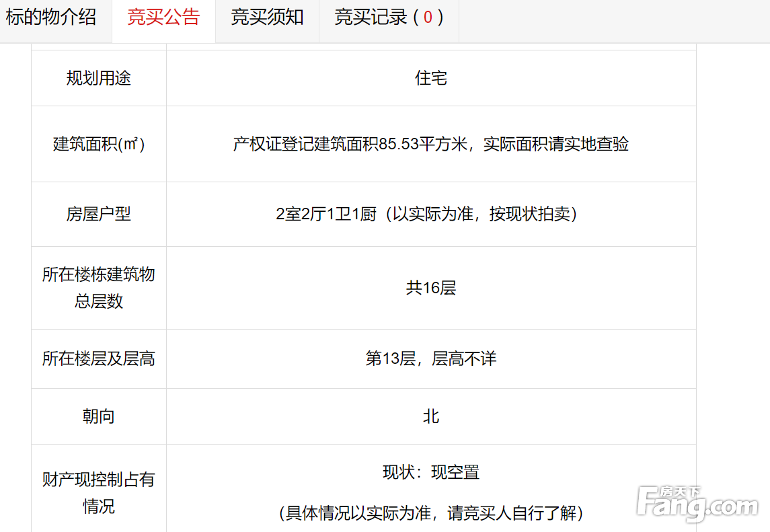This screenshot has height=532, width=770.
Task: Select the 朝向 label cell
Action: [x=99, y=417]
